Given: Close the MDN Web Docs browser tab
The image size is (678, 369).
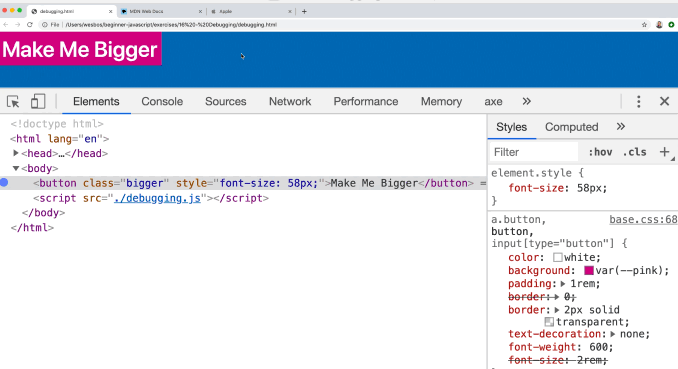Looking at the screenshot, I should (x=200, y=12).
